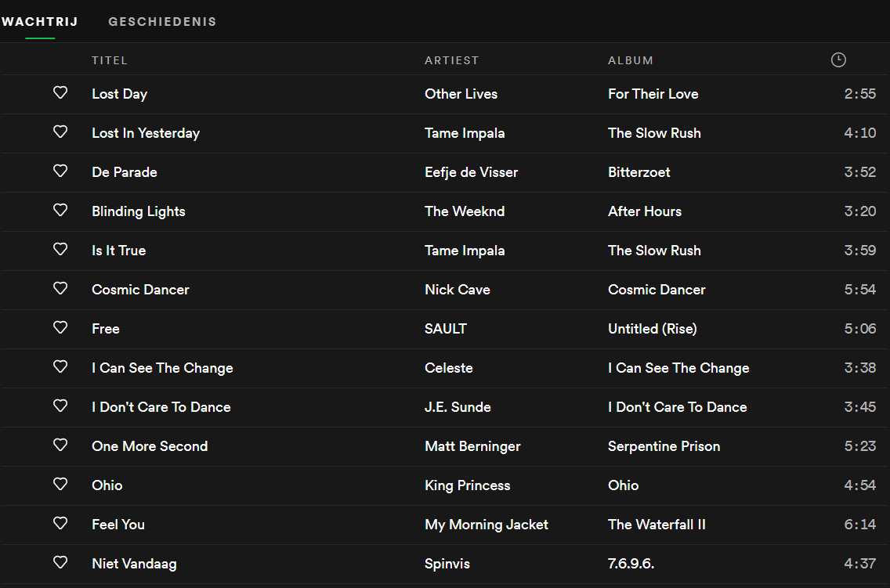This screenshot has width=890, height=588.
Task: Open The Slow Rush album in Lost In Yesterday row
Action: 654,133
